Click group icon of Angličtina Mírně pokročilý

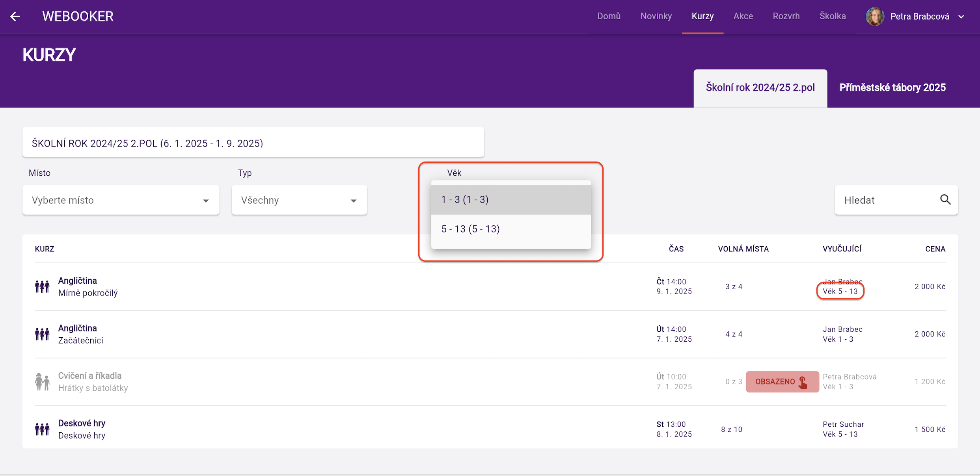coord(42,286)
